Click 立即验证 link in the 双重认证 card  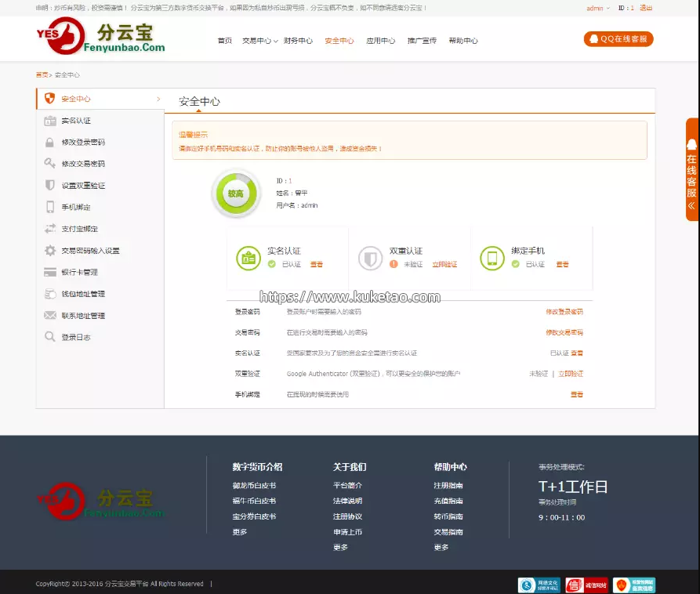[444, 265]
